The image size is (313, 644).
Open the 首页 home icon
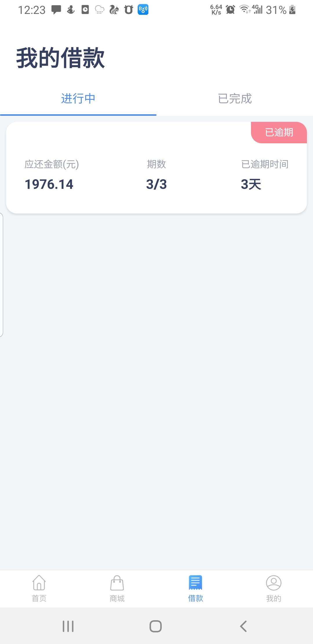click(x=39, y=583)
